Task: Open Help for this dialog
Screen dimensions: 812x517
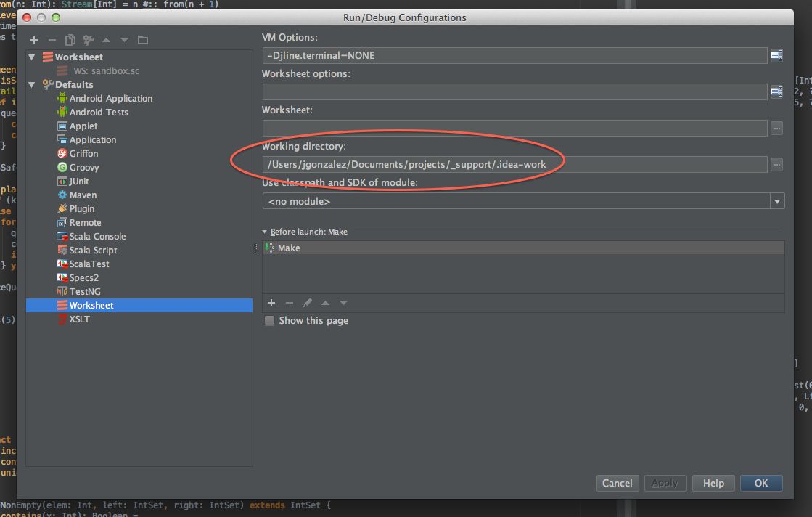Action: tap(713, 483)
